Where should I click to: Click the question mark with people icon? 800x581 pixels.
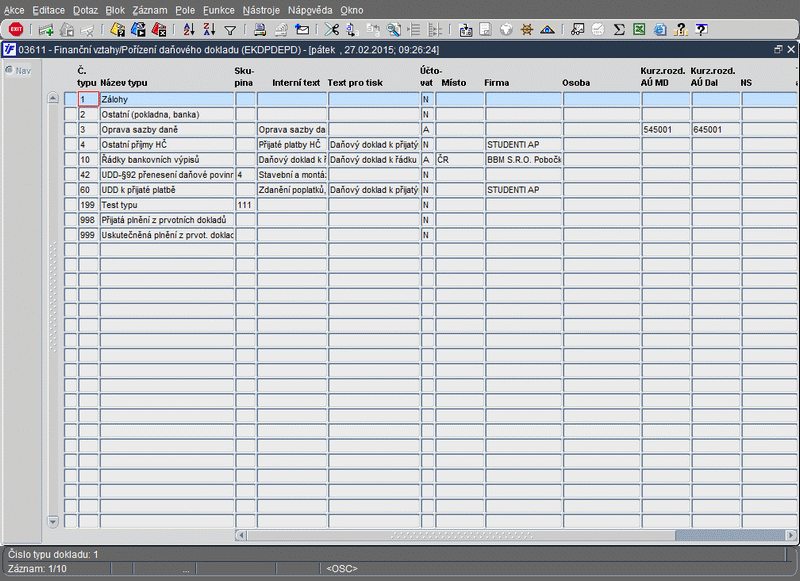coord(681,30)
